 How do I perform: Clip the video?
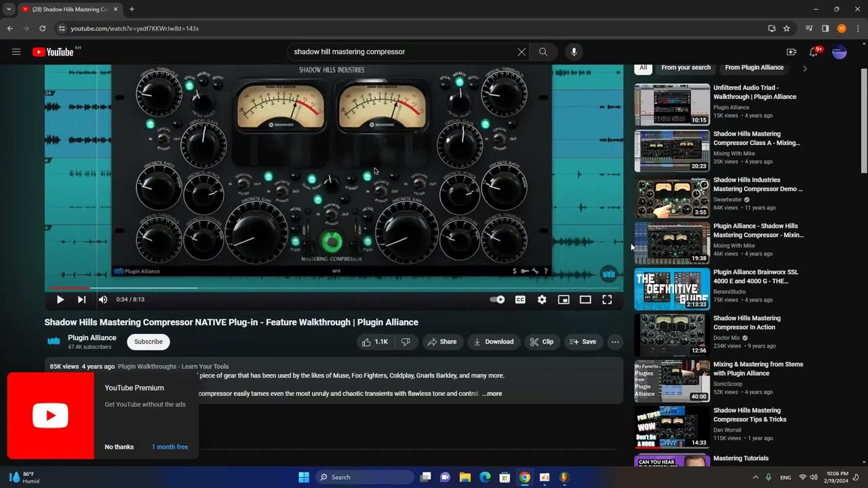point(542,342)
